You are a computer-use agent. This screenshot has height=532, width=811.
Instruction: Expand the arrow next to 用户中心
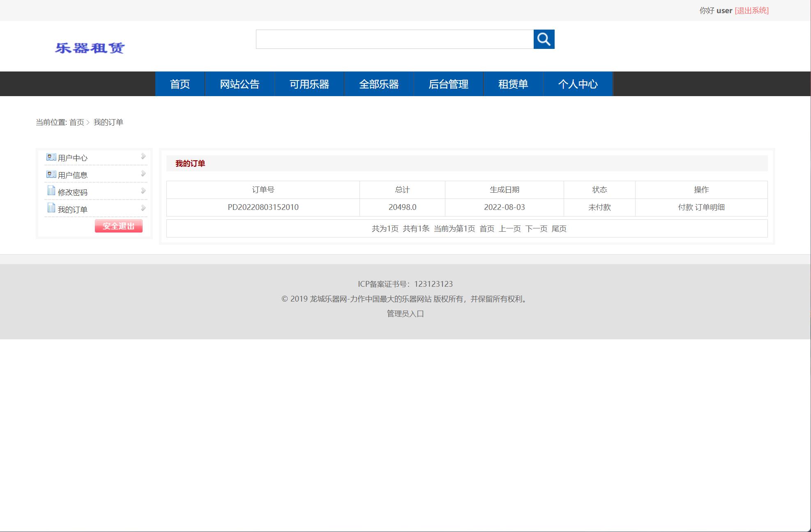click(143, 157)
